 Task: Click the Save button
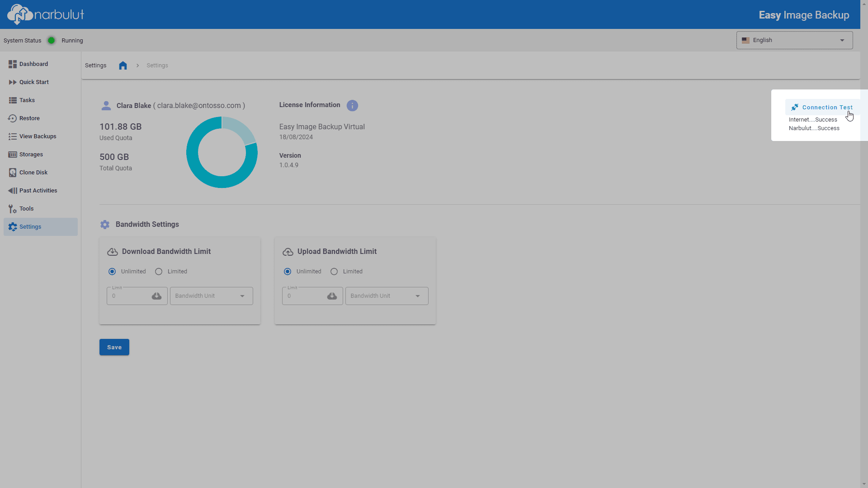(x=114, y=347)
